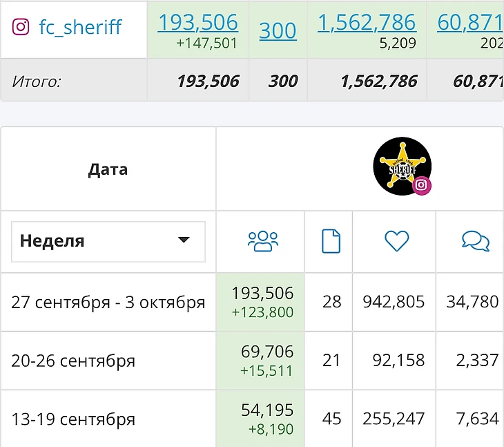Select the 13-19 сентября week row

[x=73, y=419]
